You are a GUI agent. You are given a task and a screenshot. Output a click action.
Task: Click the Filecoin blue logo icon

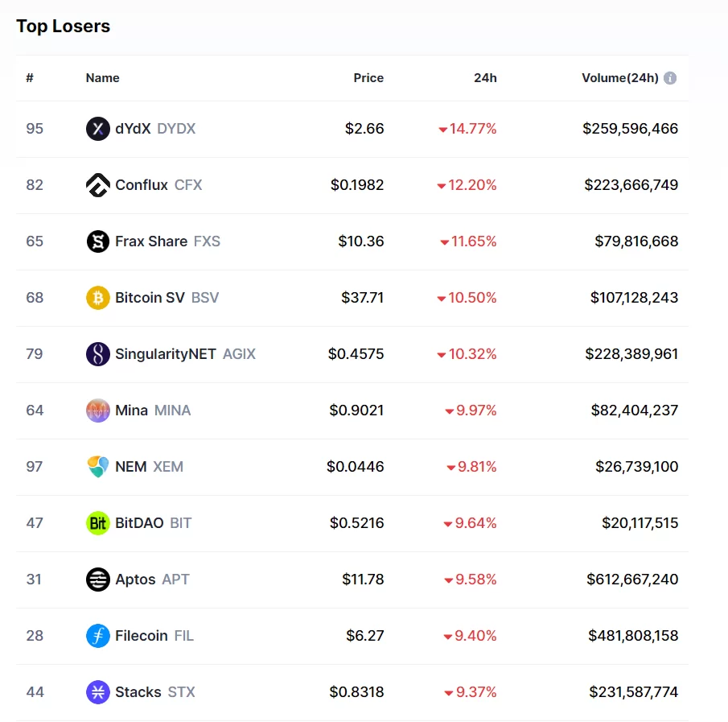tap(98, 636)
